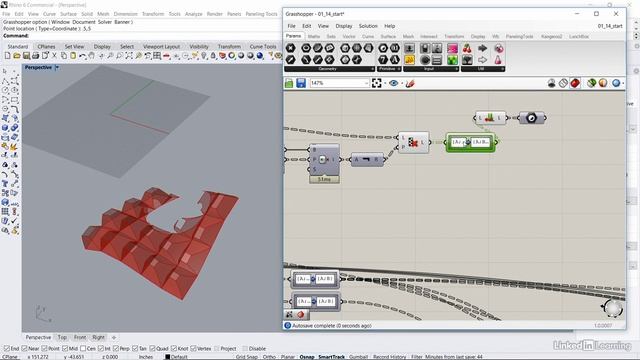Click the Osnap status bar button
This screenshot has width=640, height=360.
click(x=307, y=357)
